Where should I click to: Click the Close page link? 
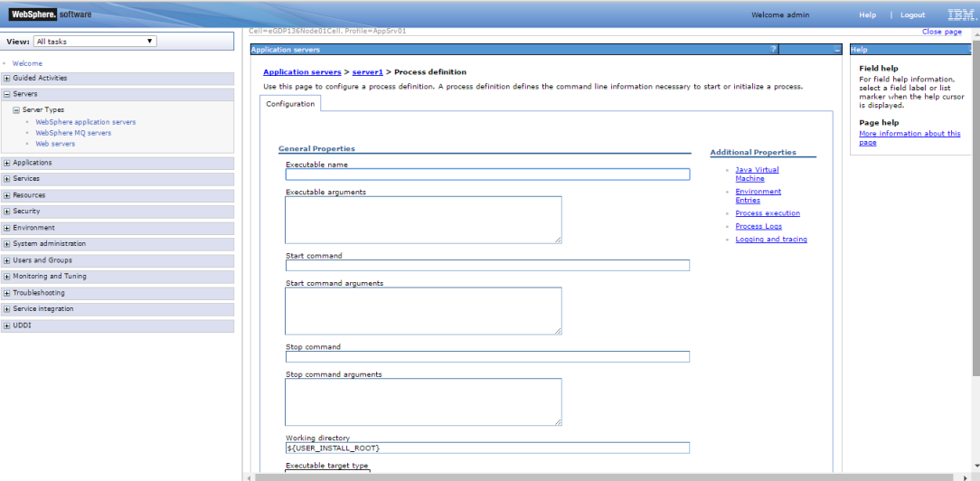942,32
